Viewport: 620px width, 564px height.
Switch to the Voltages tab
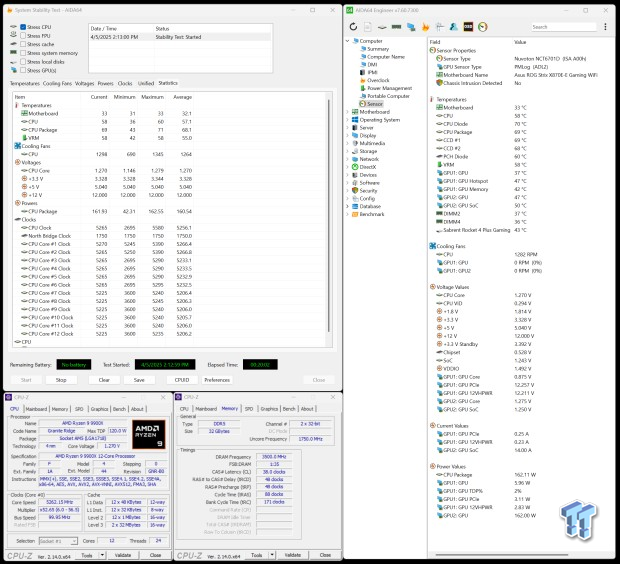tap(84, 83)
